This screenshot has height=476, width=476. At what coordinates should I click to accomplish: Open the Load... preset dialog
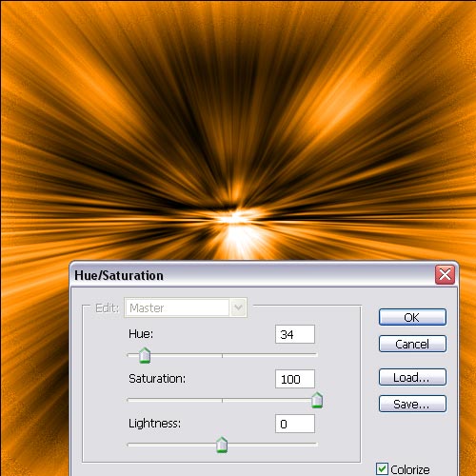pyautogui.click(x=412, y=377)
